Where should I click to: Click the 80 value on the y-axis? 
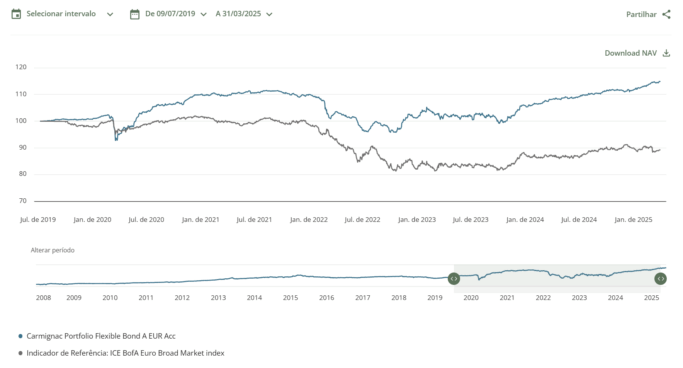click(22, 174)
